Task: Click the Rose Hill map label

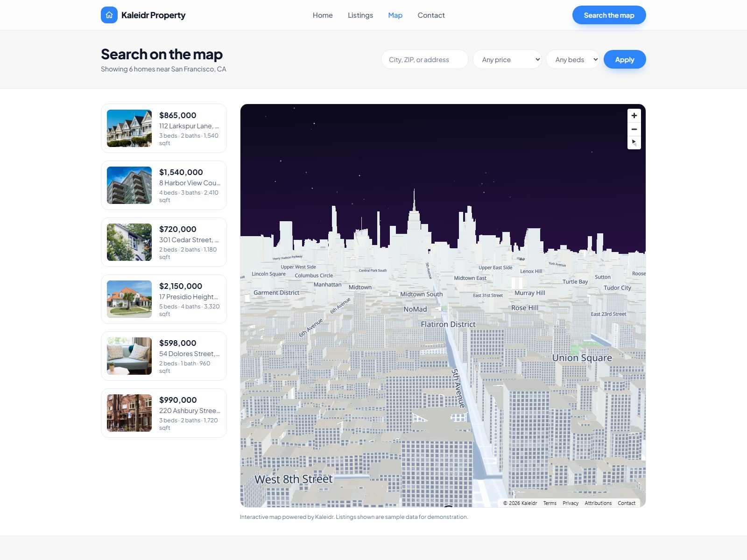Action: click(x=524, y=308)
